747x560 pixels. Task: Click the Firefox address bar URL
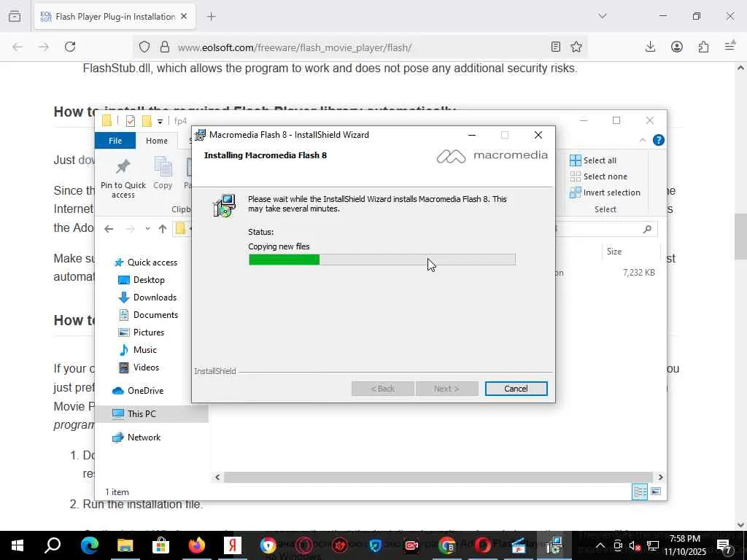(295, 47)
